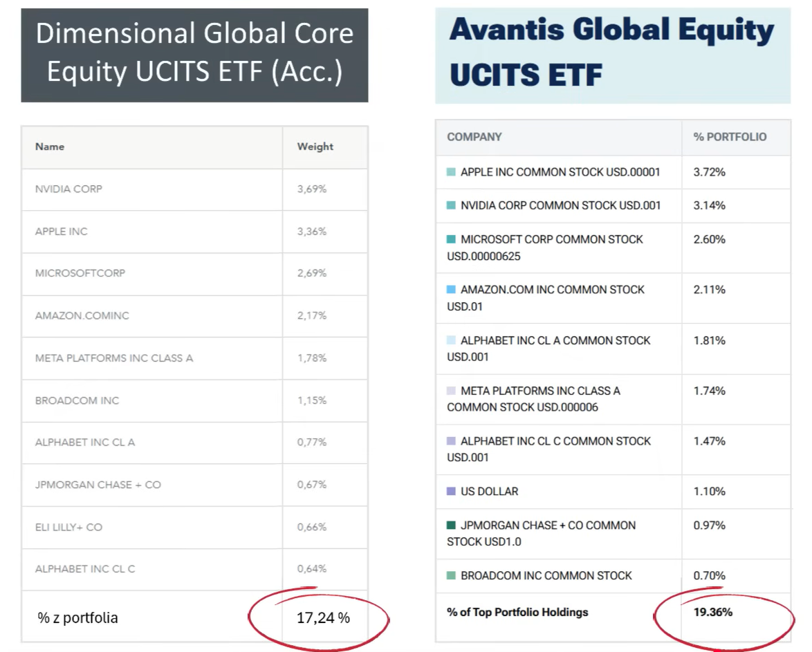
Task: Click % of Top Portfolio Holdings label
Action: [x=517, y=612]
